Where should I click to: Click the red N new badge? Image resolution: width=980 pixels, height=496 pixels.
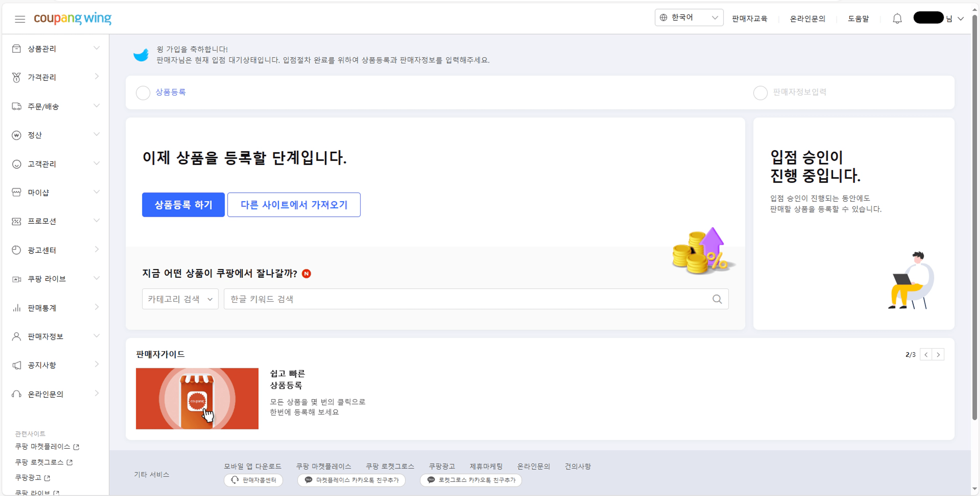[x=306, y=274]
